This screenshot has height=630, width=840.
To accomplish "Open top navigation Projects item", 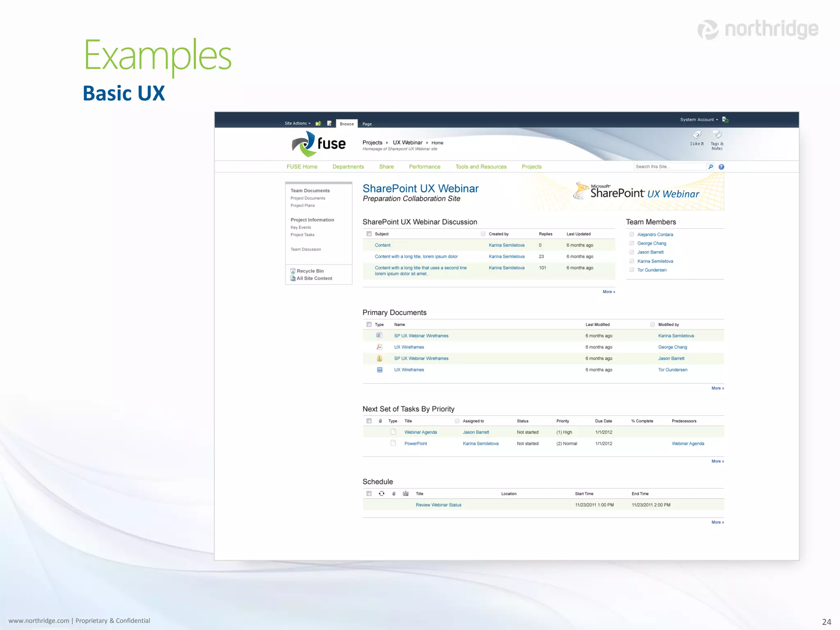I will (532, 167).
